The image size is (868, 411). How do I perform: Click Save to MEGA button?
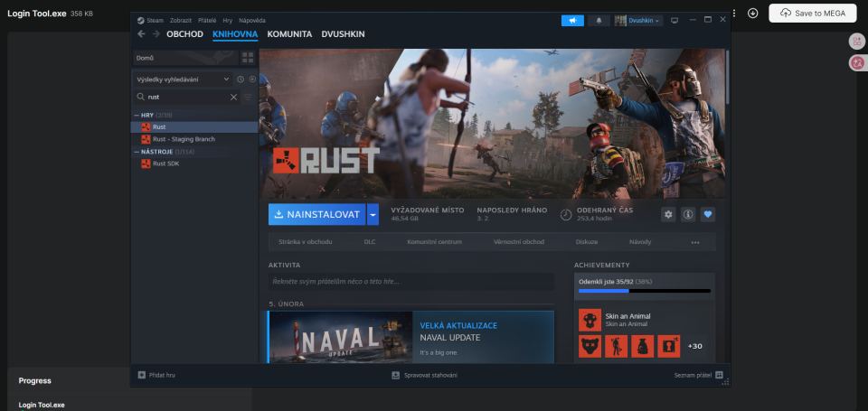813,14
